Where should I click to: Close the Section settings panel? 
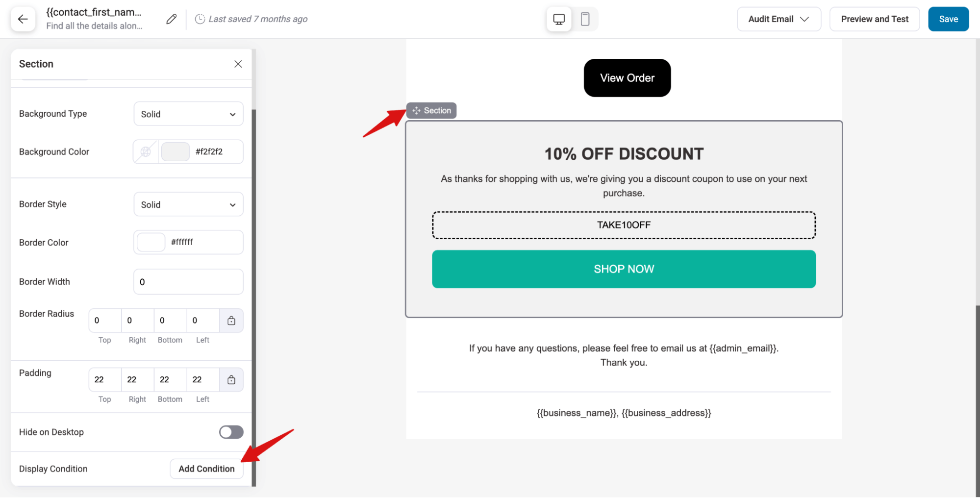click(x=238, y=64)
